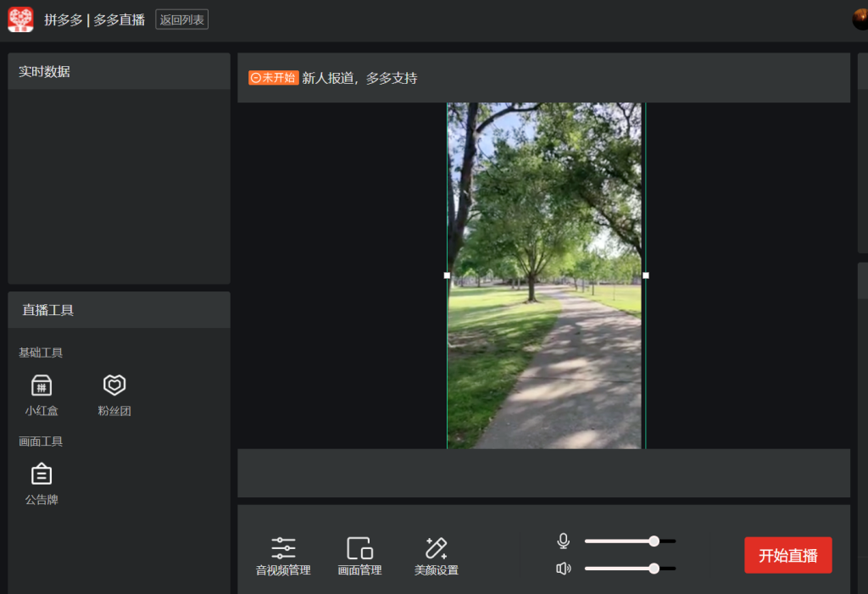The image size is (868, 594).
Task: Start the broadcast with 开始直播
Action: (787, 555)
